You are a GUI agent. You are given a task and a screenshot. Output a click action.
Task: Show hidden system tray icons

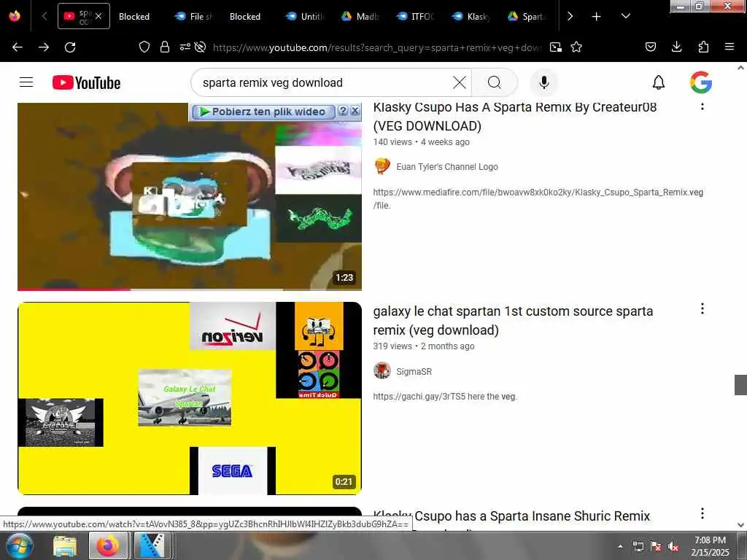[x=620, y=546]
